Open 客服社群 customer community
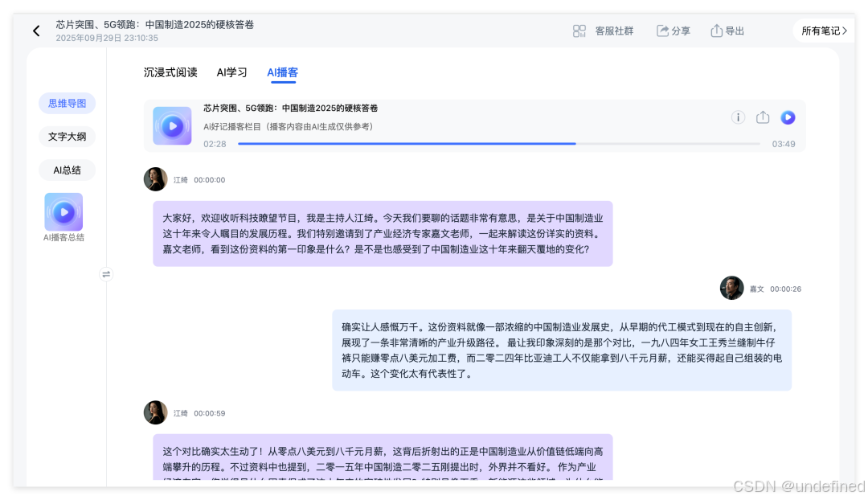 coord(603,31)
